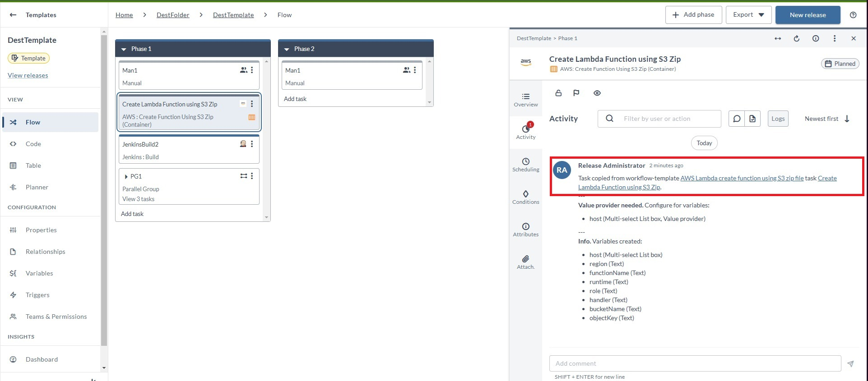This screenshot has height=381, width=868.
Task: Select Code view in sidebar
Action: [x=50, y=144]
